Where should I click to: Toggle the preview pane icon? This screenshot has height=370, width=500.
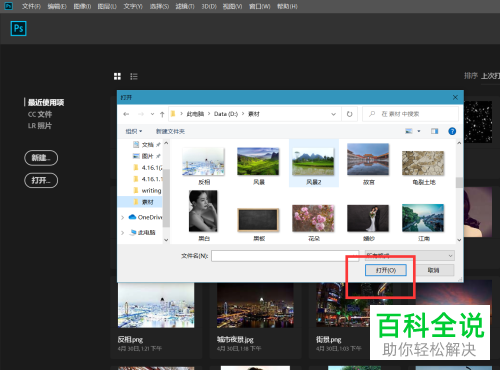(x=434, y=131)
